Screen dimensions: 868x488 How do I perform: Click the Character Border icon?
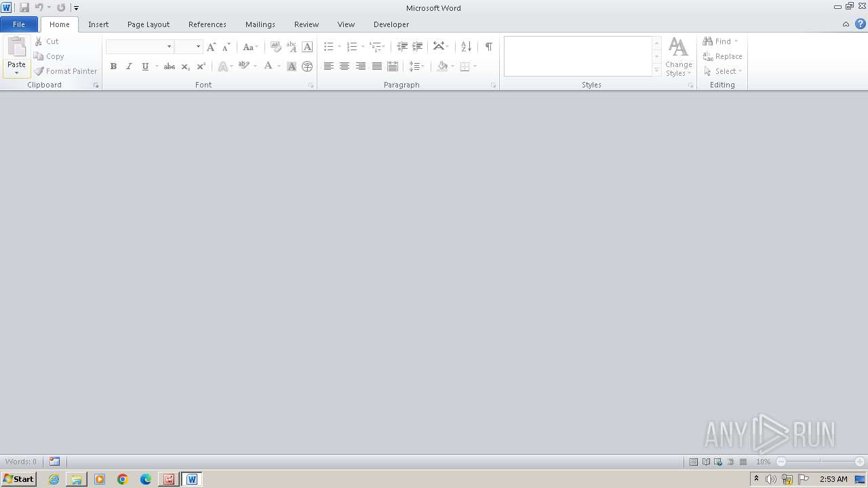click(x=307, y=47)
